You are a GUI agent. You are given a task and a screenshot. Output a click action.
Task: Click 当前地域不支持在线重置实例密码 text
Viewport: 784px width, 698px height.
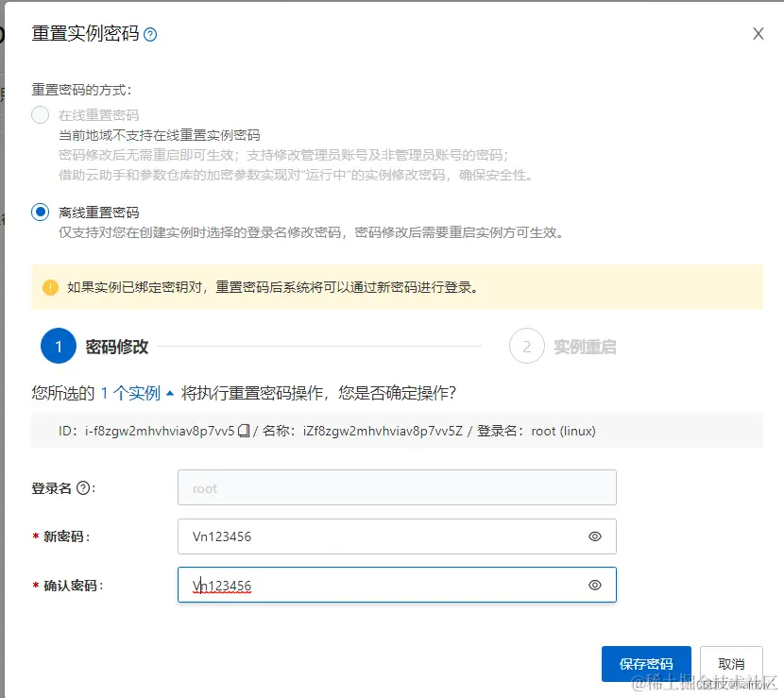point(159,135)
